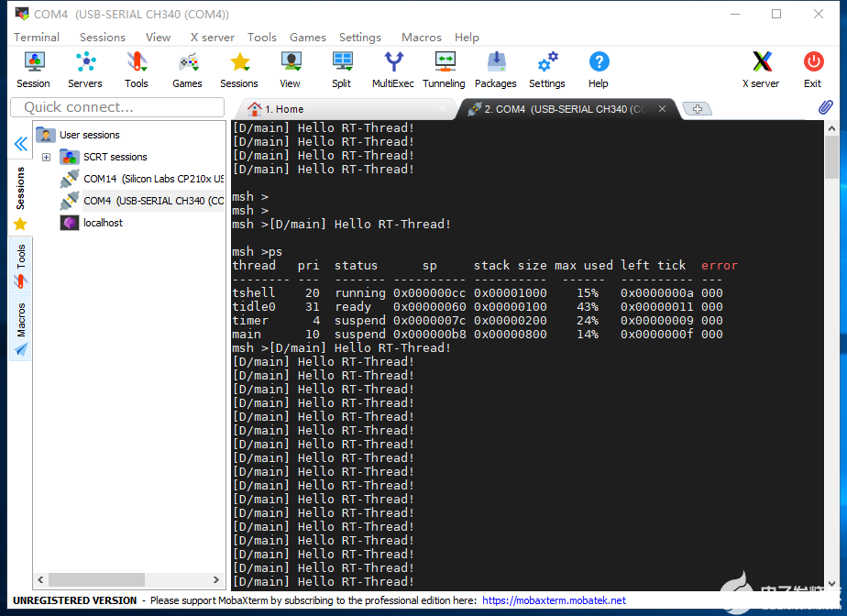Click the session tree horizontal scrollbar thumb
Screen dimensions: 847x616
point(96,580)
